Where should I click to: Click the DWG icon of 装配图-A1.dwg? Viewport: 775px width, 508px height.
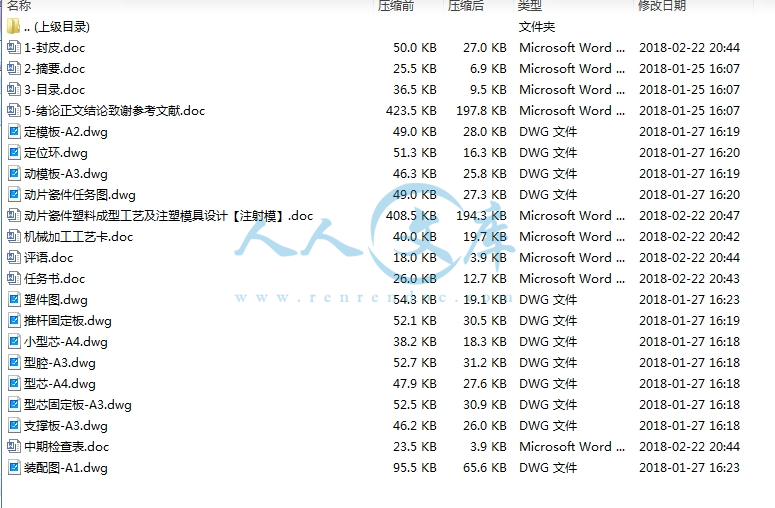(14, 467)
